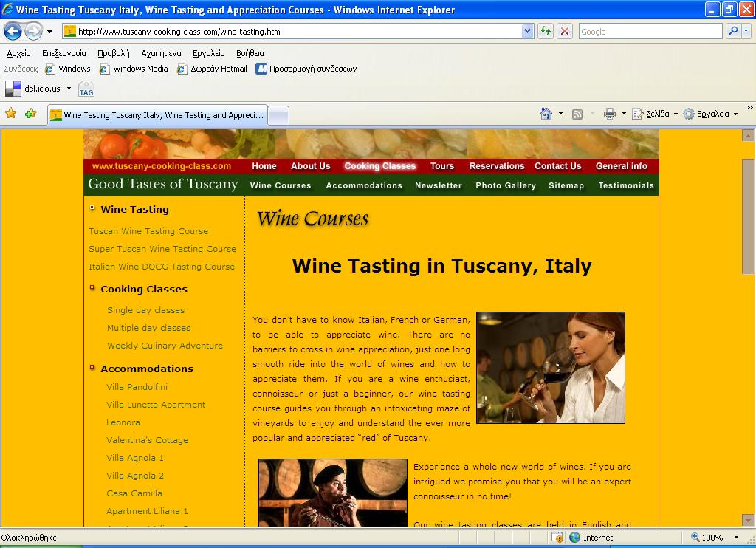The height and width of the screenshot is (548, 756).
Task: Click the browser Forward arrow button
Action: pyautogui.click(x=33, y=32)
